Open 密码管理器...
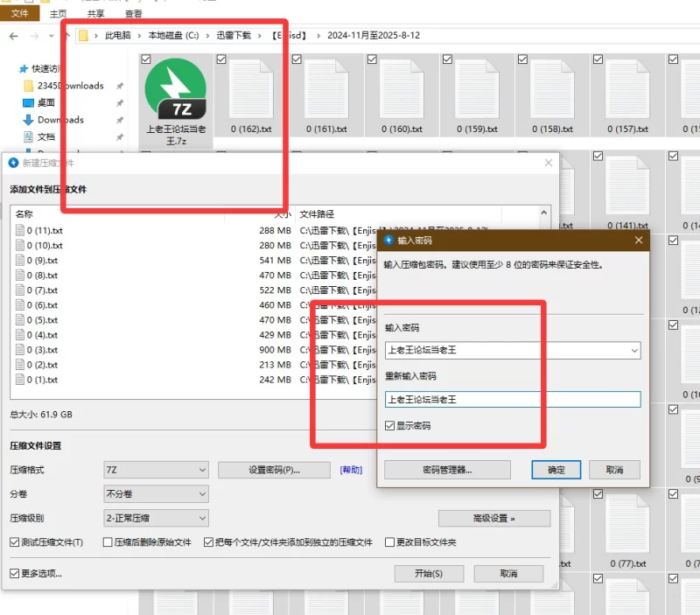Screen dimensions: 700x615 point(447,470)
